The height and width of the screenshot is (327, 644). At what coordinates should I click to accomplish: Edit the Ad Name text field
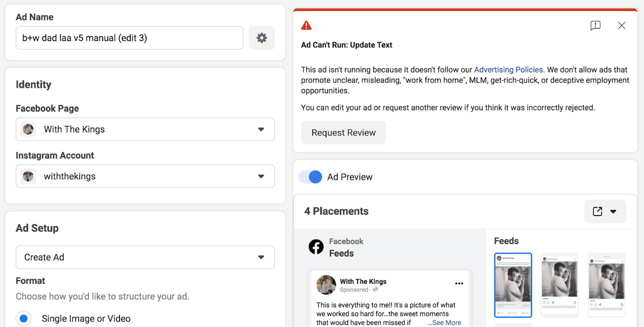click(130, 38)
